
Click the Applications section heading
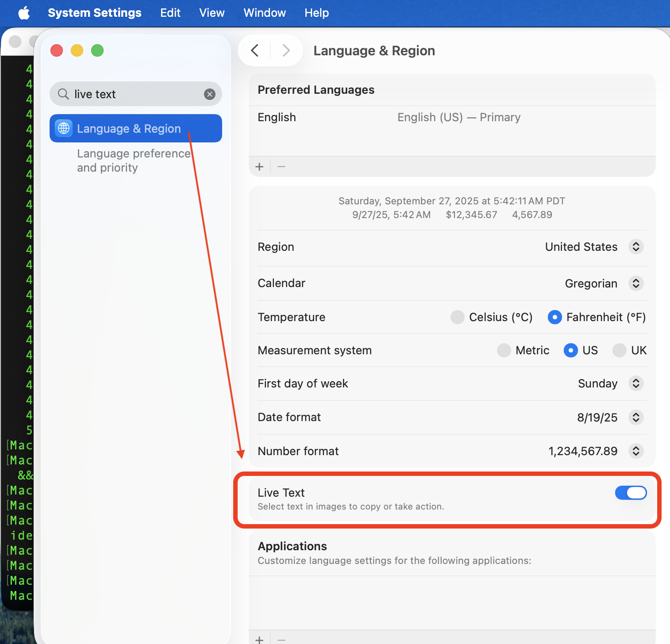click(293, 546)
